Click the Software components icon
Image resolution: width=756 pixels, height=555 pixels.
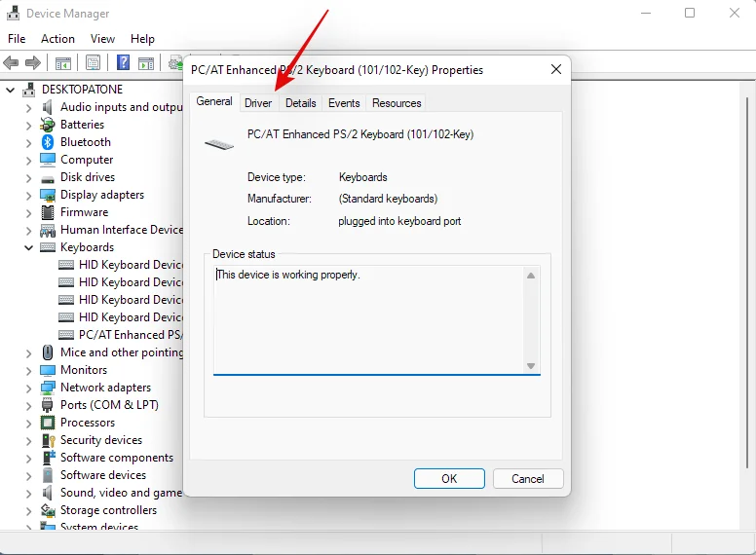coord(48,458)
